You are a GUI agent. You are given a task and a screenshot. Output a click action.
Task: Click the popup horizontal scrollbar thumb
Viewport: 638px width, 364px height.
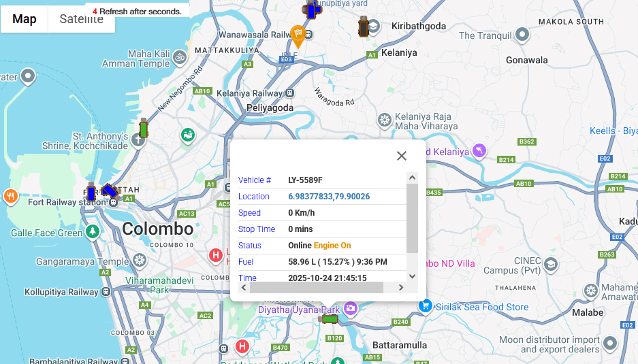point(317,287)
